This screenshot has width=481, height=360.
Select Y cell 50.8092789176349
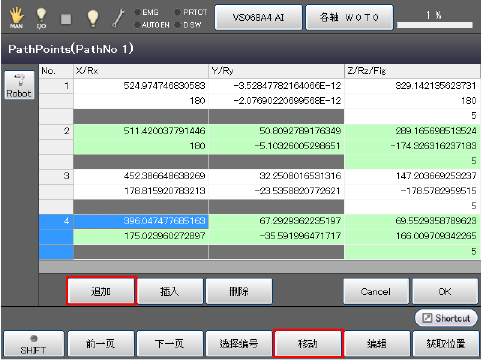(x=277, y=131)
